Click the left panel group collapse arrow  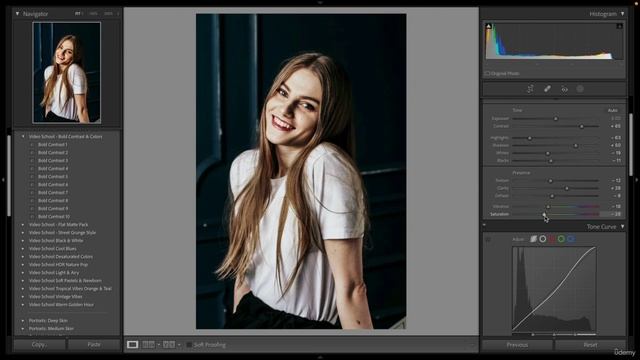[x=4, y=179]
